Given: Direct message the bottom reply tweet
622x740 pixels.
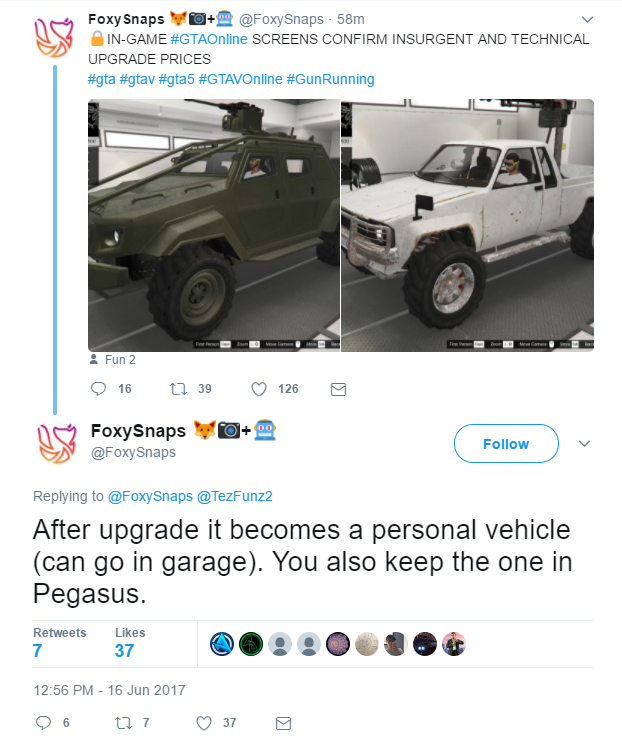Looking at the screenshot, I should tap(283, 722).
